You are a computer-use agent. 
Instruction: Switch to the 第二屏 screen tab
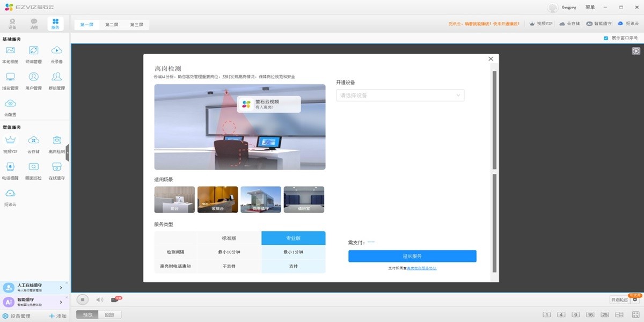[111, 24]
